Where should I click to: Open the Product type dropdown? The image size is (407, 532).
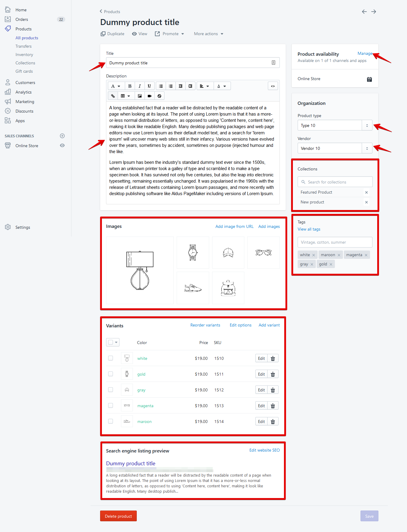tap(367, 125)
